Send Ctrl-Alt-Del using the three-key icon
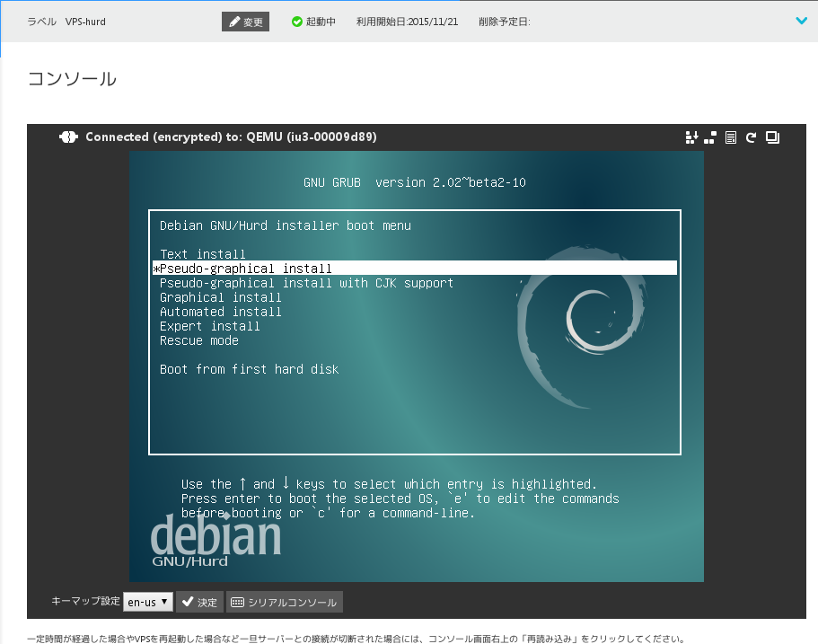The width and height of the screenshot is (818, 644). pos(710,137)
